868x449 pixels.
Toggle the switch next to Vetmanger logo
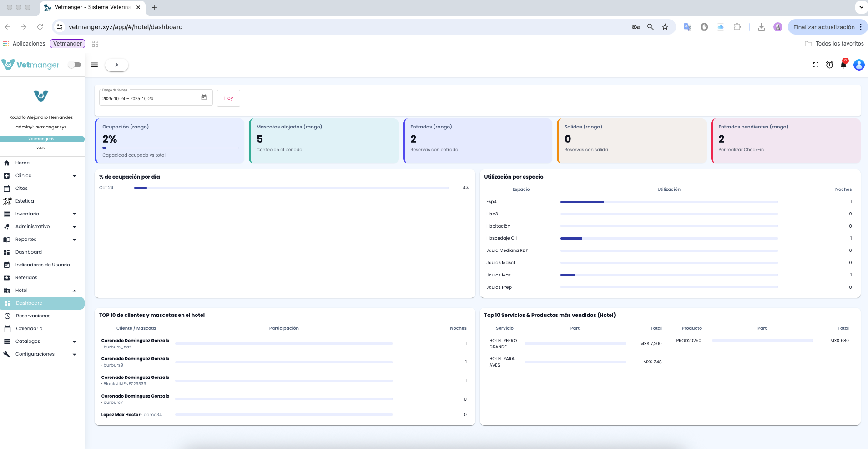pos(75,65)
